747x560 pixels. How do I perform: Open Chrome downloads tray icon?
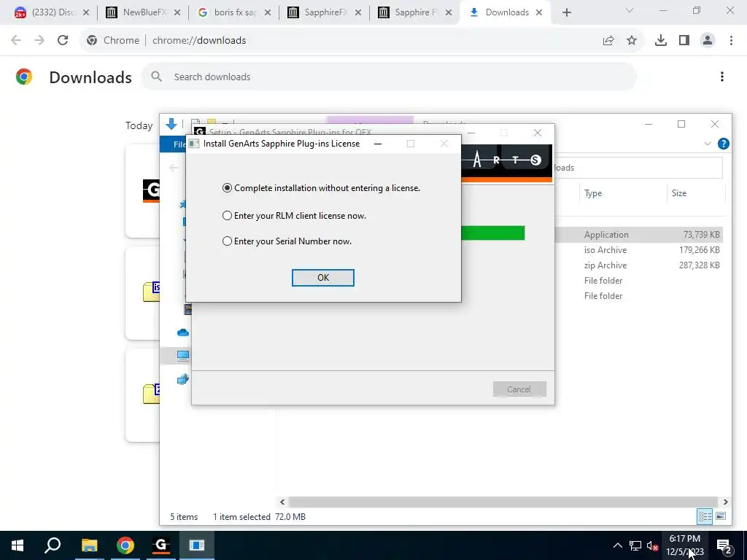click(661, 41)
